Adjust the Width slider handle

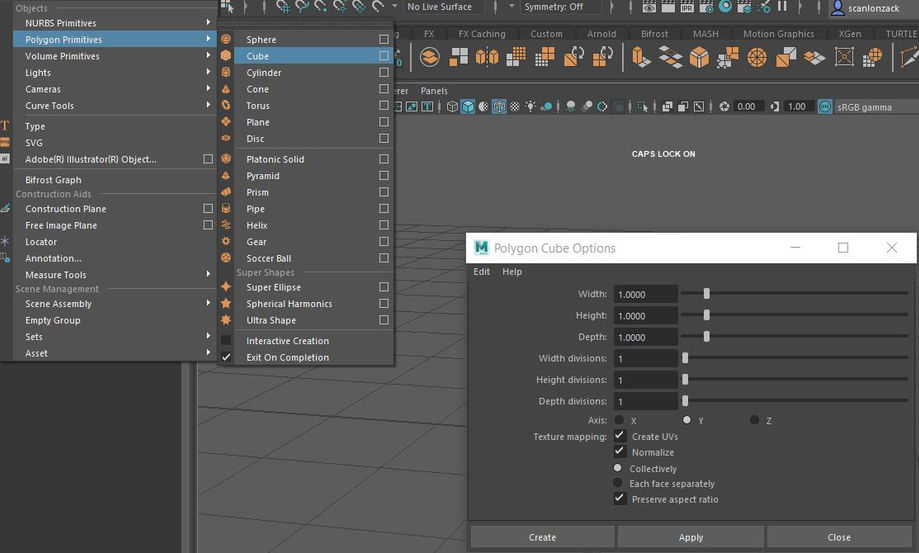[706, 293]
